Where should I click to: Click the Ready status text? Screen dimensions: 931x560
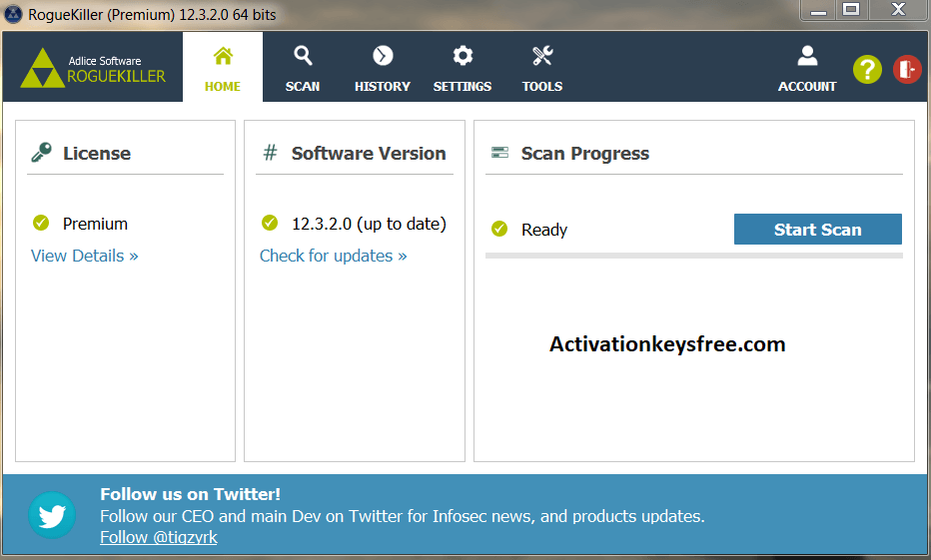(x=543, y=230)
